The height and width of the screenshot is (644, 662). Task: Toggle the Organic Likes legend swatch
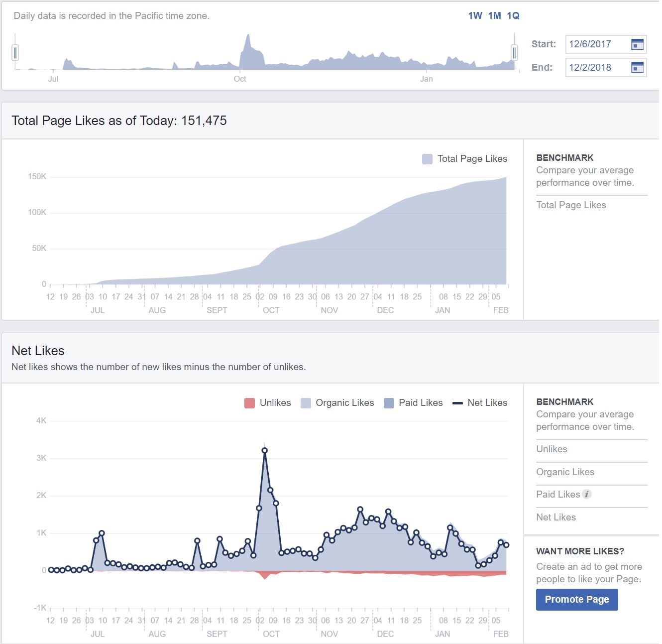(306, 403)
